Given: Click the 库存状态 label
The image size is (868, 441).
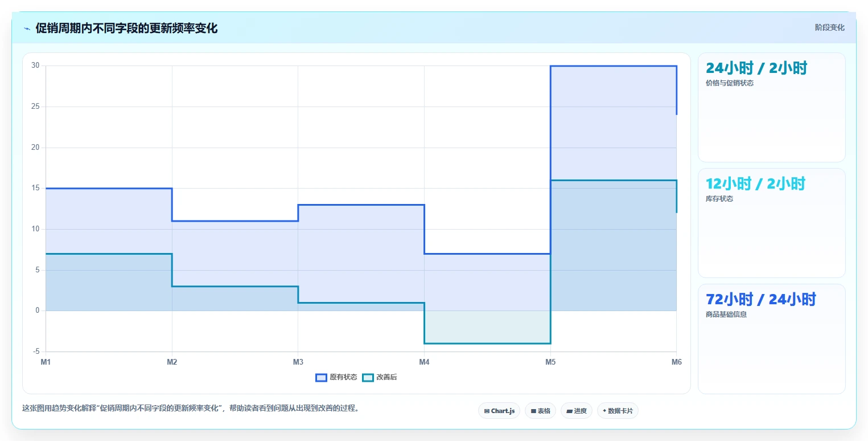Looking at the screenshot, I should [719, 199].
